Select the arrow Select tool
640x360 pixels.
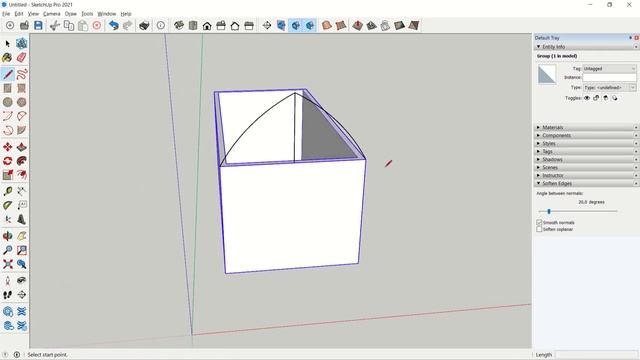tap(7, 44)
